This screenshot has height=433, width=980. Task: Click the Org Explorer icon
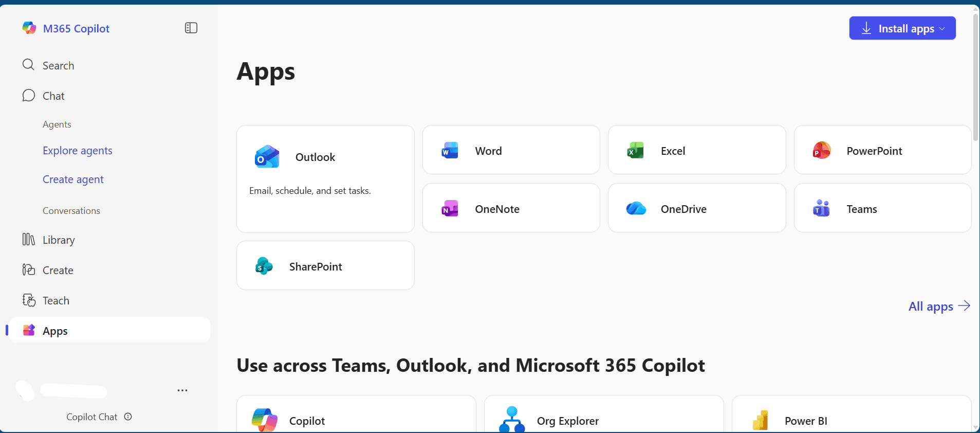click(512, 420)
